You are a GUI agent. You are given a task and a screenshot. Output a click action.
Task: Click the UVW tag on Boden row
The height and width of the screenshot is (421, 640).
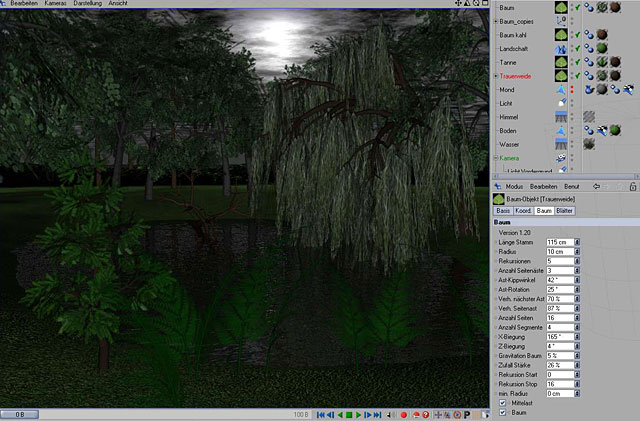(602, 131)
